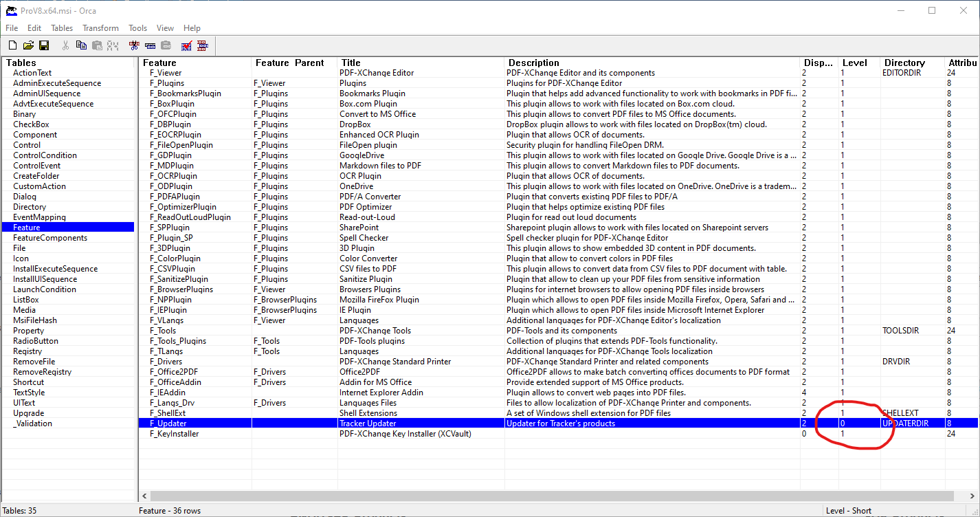Click the Copy toolbar icon
This screenshot has width=980, height=517.
(x=81, y=45)
